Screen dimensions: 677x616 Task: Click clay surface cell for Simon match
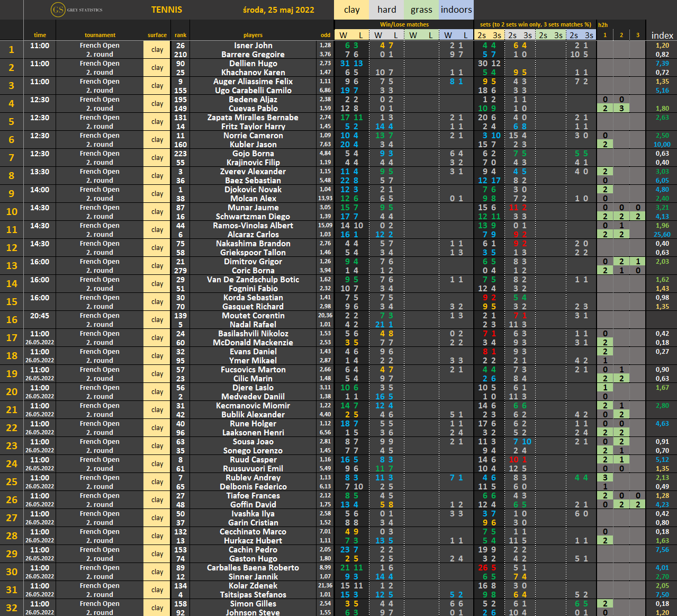pyautogui.click(x=157, y=608)
